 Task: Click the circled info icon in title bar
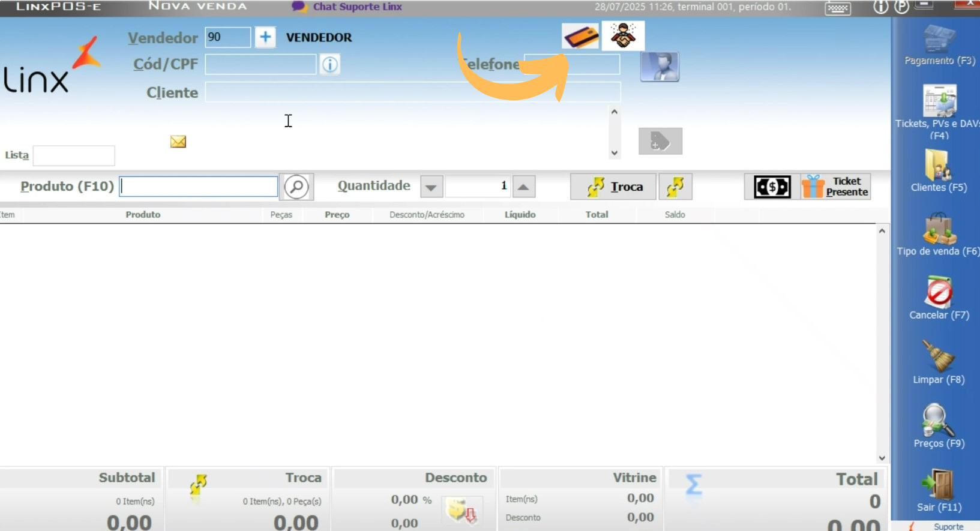tap(880, 7)
